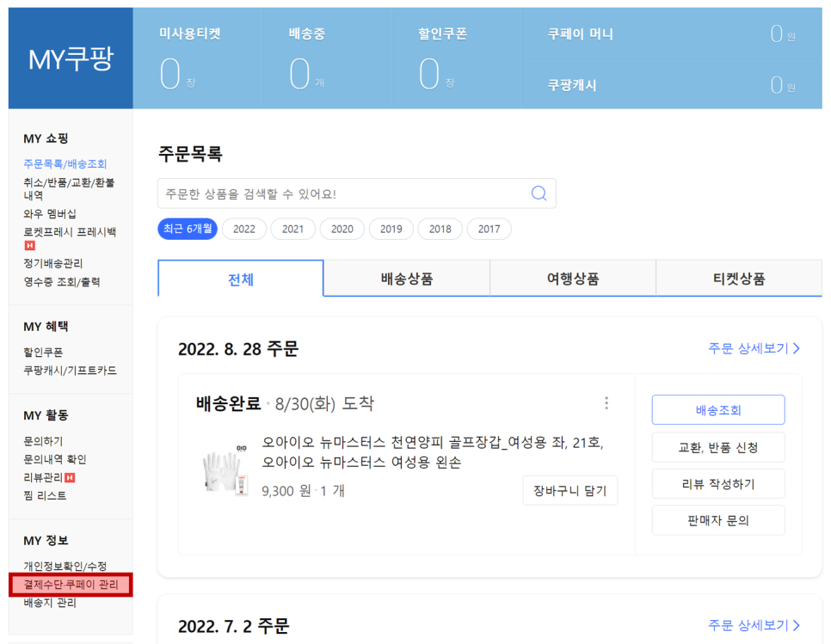This screenshot has height=644, width=831.
Task: Select the 최근 6개월 filter
Action: [x=188, y=229]
